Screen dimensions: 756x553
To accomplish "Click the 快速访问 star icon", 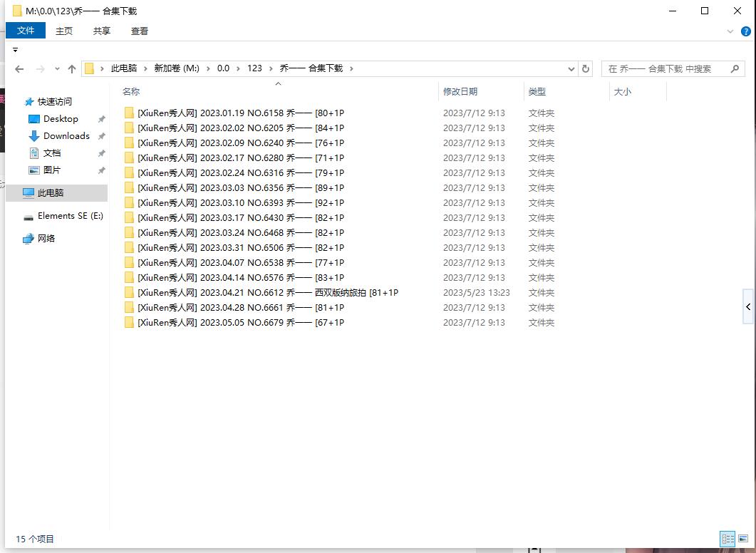I will (x=29, y=102).
